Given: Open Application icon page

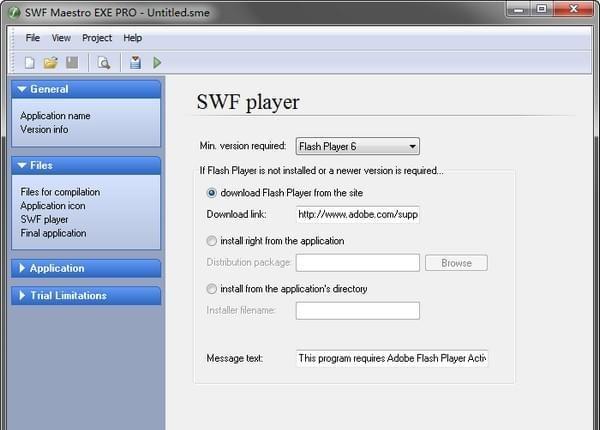Looking at the screenshot, I should (53, 205).
